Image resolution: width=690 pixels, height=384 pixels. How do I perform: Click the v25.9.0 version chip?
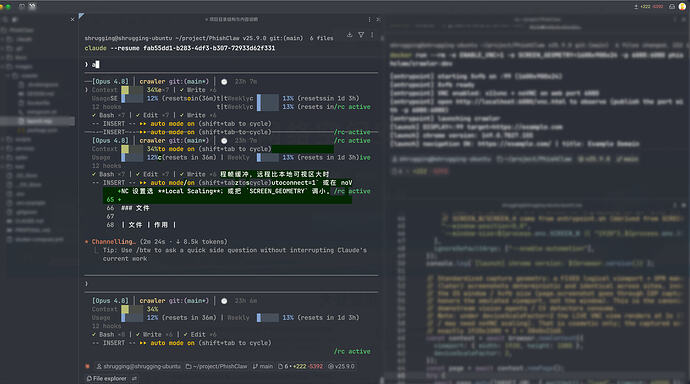341,366
